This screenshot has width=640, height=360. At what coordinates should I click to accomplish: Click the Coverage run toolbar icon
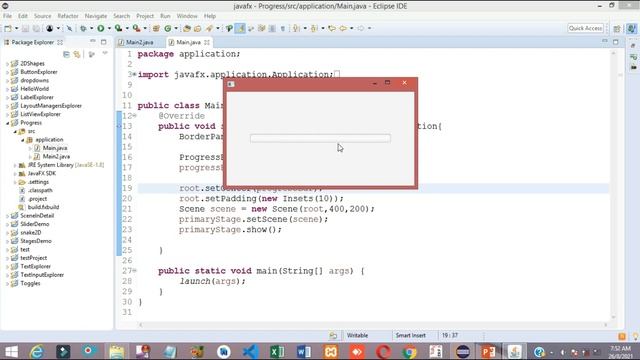[118, 28]
